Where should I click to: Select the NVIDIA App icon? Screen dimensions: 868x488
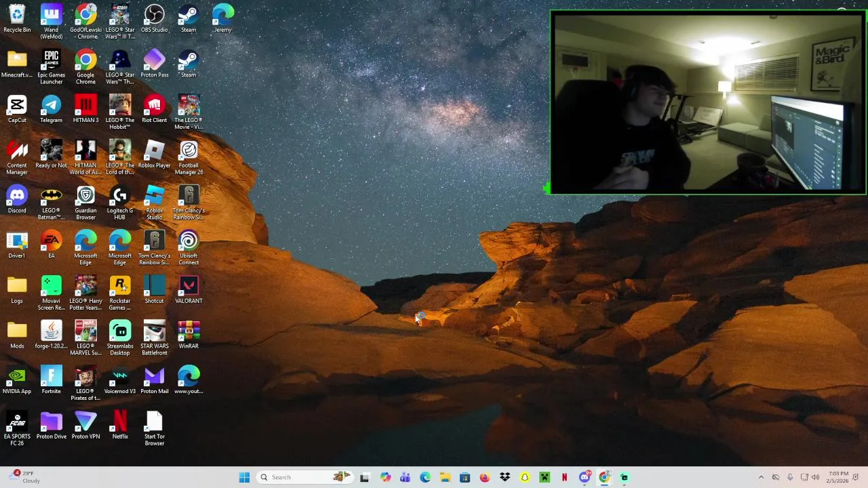point(17,380)
